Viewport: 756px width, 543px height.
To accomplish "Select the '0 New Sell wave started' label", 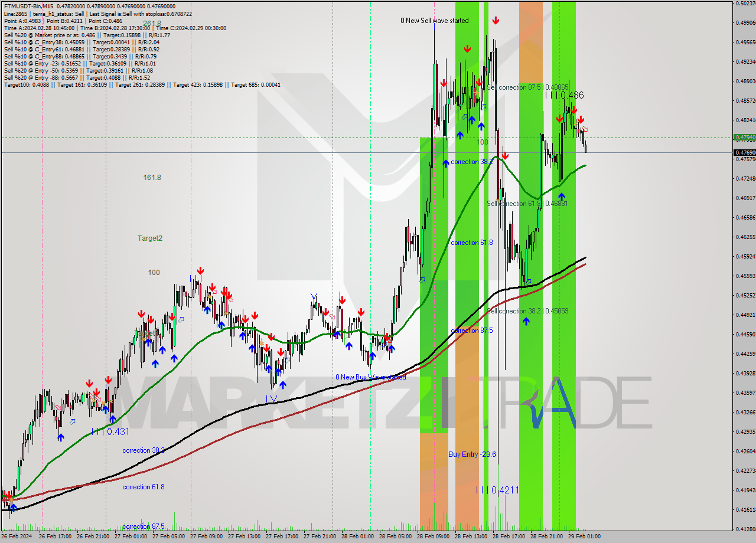I will [434, 21].
